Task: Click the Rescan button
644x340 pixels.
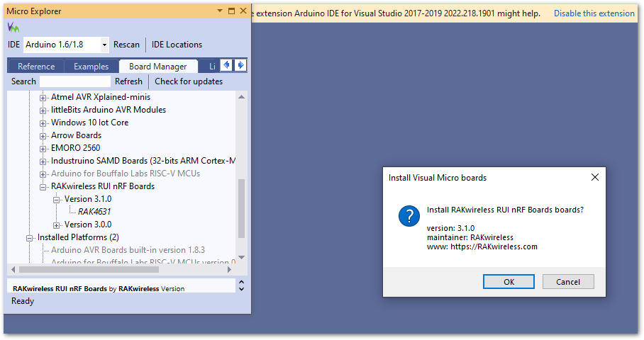Action: tap(126, 45)
